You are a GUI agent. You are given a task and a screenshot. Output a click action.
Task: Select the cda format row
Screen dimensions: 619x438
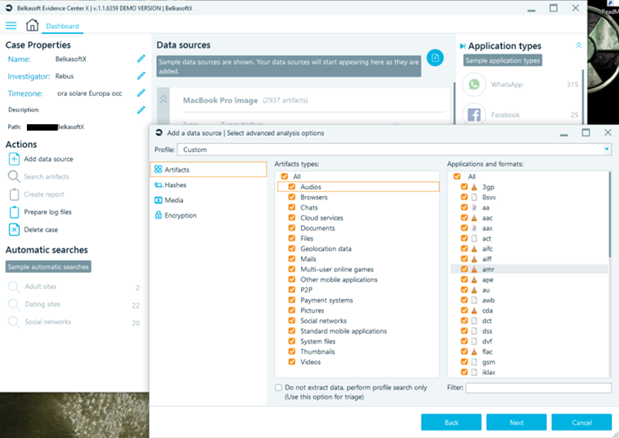529,310
